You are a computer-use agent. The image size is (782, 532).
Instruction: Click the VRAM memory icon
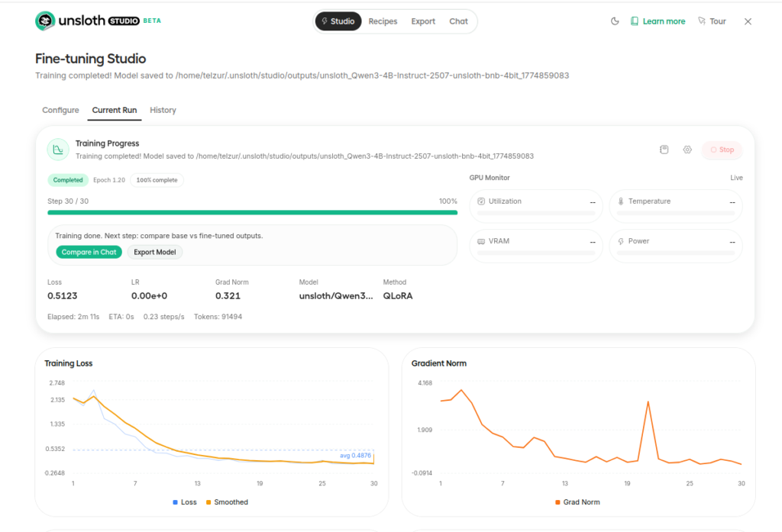coord(481,241)
